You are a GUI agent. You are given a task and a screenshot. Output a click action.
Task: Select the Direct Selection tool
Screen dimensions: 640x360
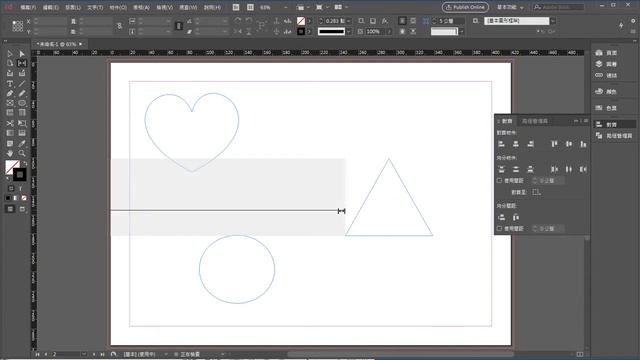(x=22, y=53)
